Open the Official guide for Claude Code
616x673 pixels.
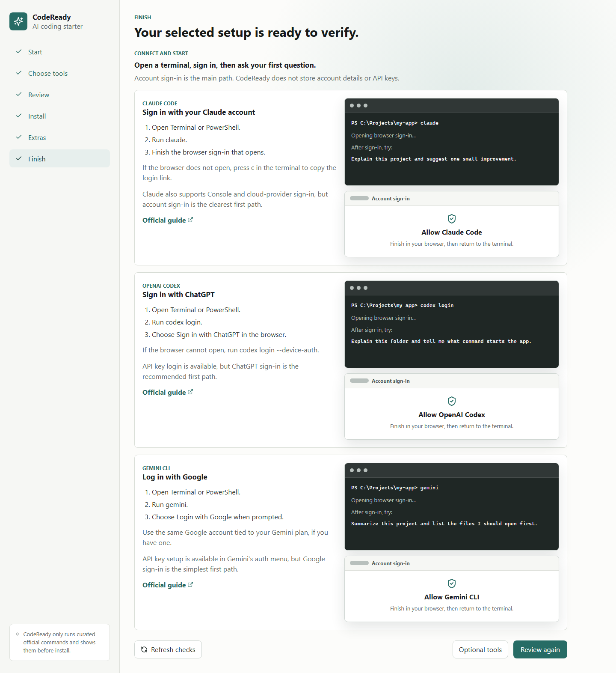tap(168, 220)
